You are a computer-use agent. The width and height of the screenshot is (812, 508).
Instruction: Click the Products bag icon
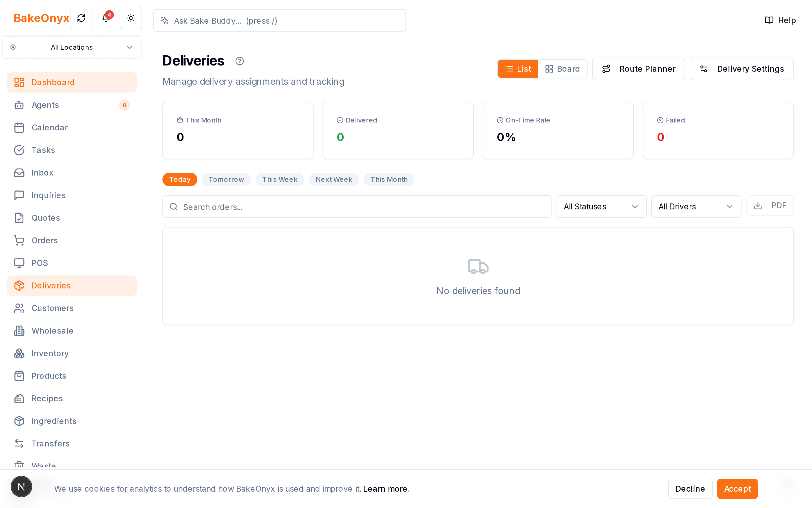(19, 376)
